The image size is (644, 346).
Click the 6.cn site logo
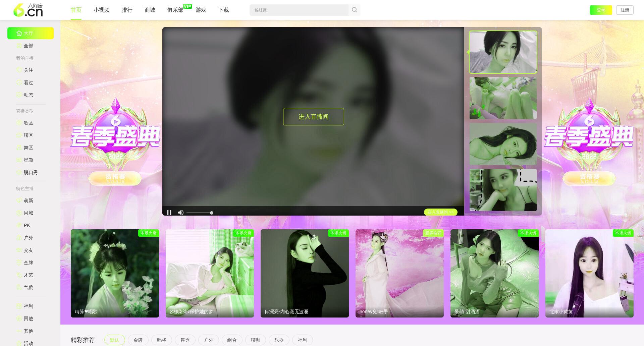[28, 10]
